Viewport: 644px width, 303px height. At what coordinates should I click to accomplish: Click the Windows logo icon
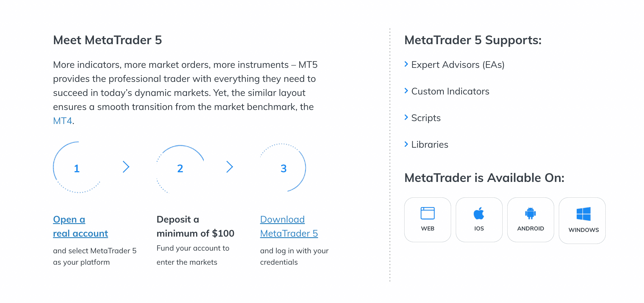pyautogui.click(x=583, y=214)
